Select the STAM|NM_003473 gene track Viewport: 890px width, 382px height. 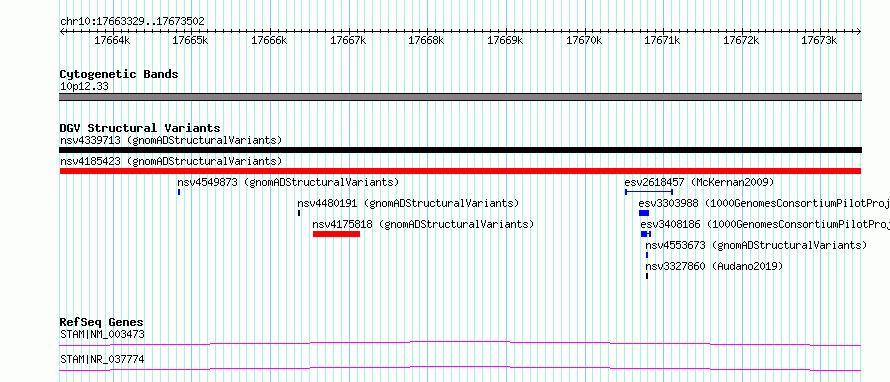pyautogui.click(x=460, y=343)
